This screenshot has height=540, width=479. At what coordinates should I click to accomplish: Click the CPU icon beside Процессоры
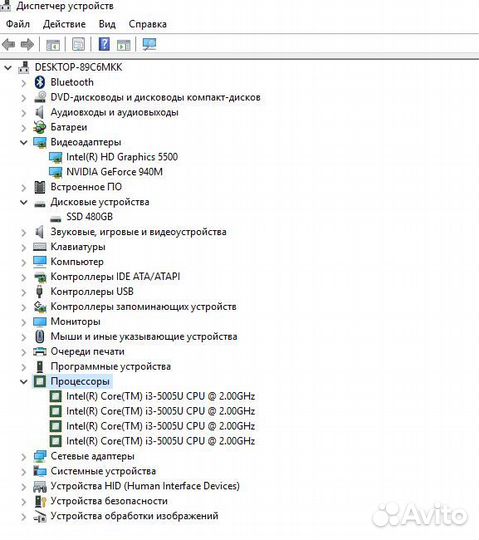(40, 381)
